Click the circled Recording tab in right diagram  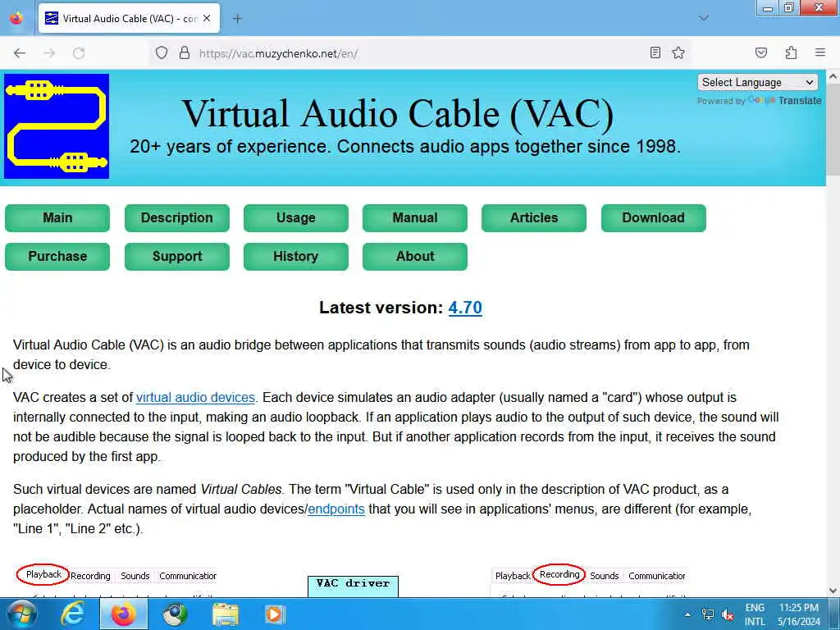pos(559,574)
